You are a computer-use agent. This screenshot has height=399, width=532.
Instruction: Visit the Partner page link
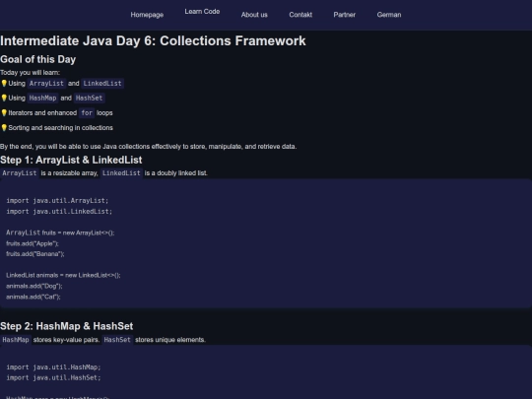(x=345, y=15)
